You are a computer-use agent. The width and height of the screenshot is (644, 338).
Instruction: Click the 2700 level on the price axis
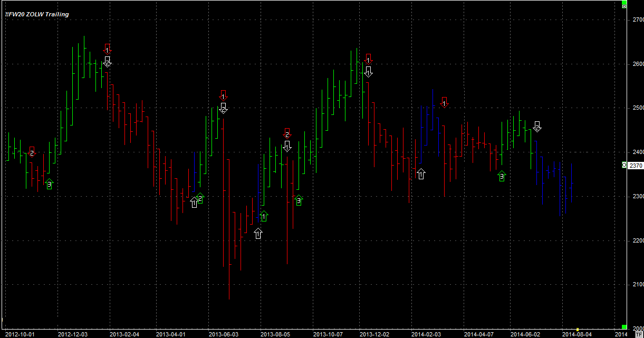(637, 20)
